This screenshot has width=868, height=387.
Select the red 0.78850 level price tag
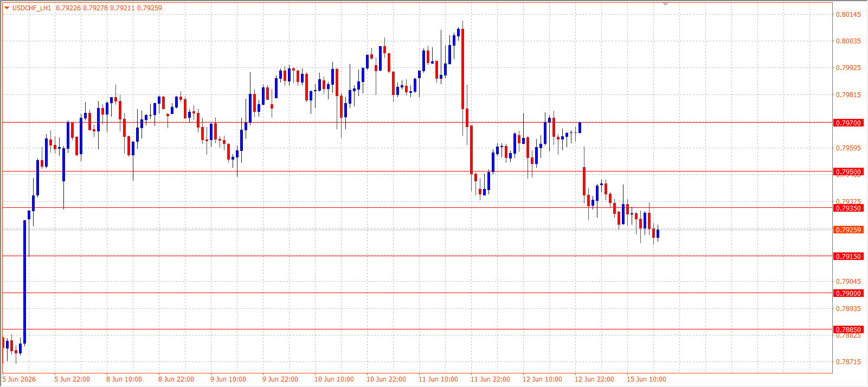[848, 330]
